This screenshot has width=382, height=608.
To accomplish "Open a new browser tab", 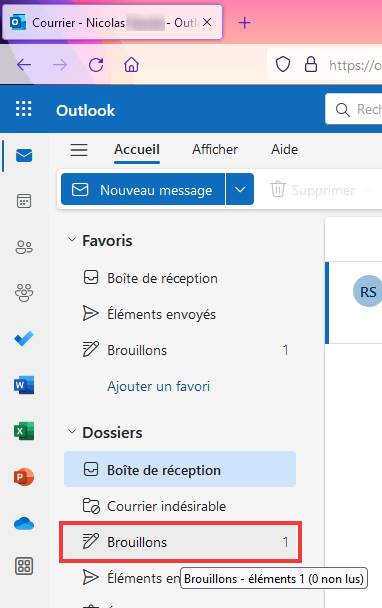I will (x=244, y=23).
